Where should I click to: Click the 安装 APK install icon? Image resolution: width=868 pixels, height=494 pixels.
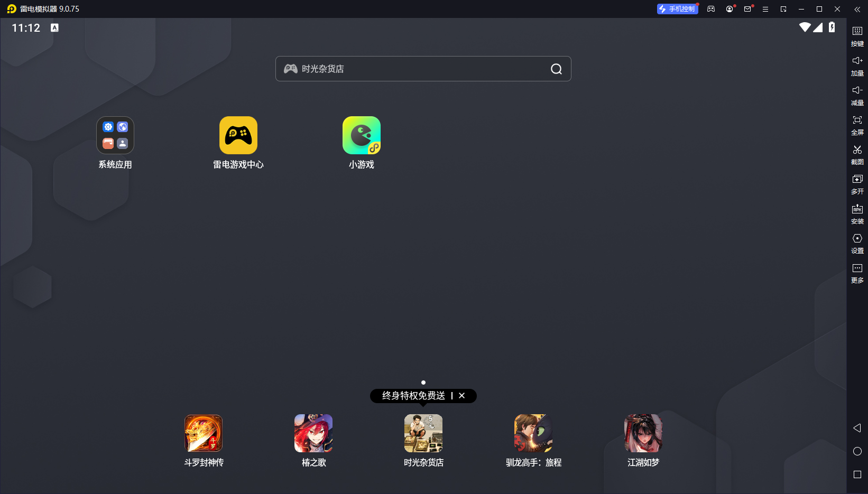pyautogui.click(x=857, y=209)
